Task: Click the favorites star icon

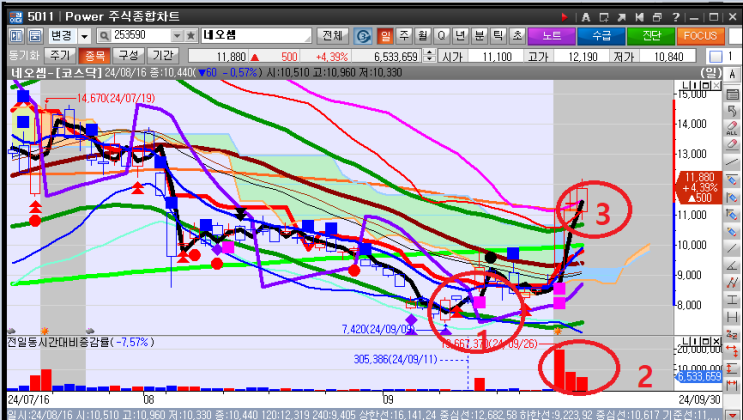Action: pyautogui.click(x=191, y=36)
